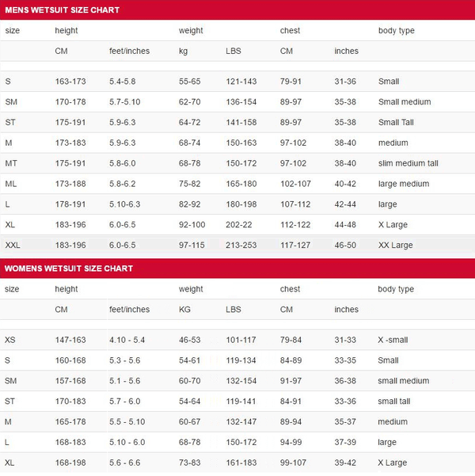Select womens height value "160-168"
Screen dimensions: 475x476
pos(70,360)
